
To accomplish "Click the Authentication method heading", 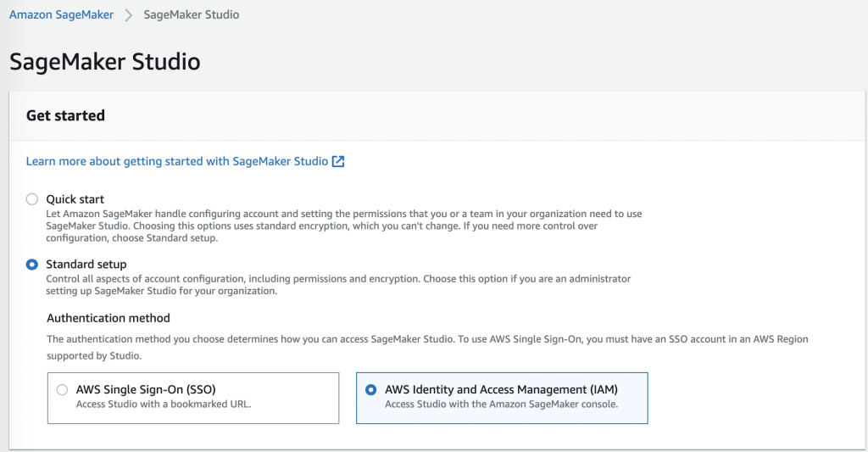I will pos(108,318).
